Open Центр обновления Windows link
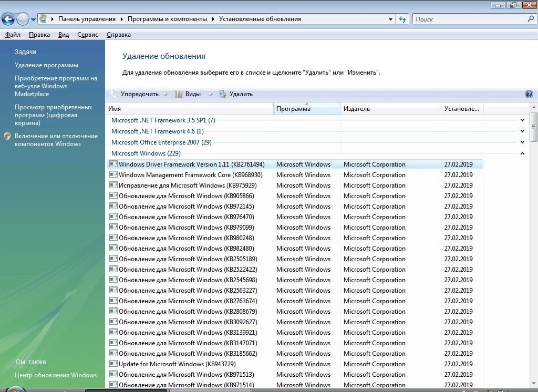 click(x=56, y=375)
